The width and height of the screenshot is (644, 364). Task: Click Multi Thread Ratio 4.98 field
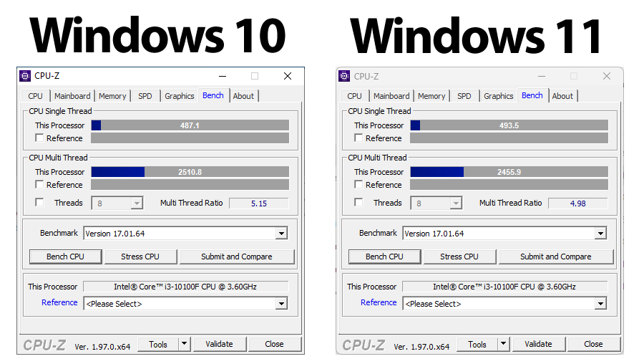click(578, 203)
